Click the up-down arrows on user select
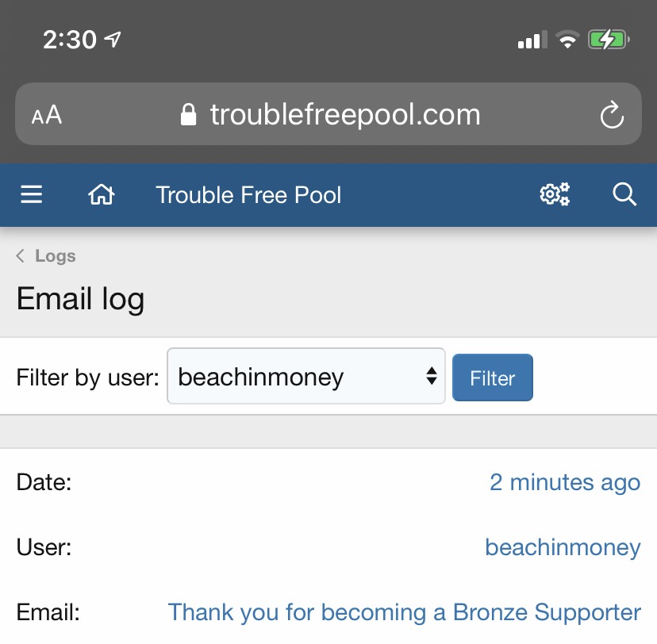Image resolution: width=657 pixels, height=644 pixels. pos(432,376)
